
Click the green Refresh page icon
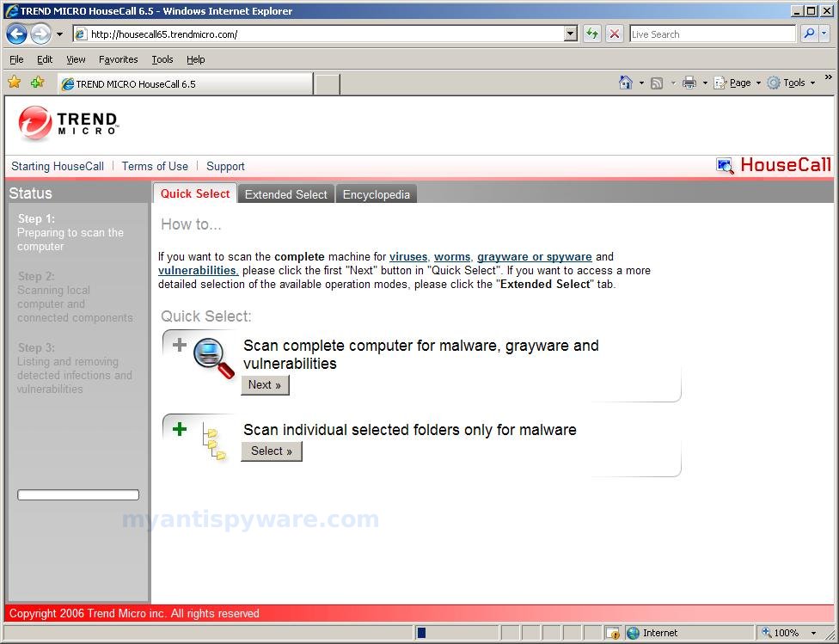(x=592, y=34)
